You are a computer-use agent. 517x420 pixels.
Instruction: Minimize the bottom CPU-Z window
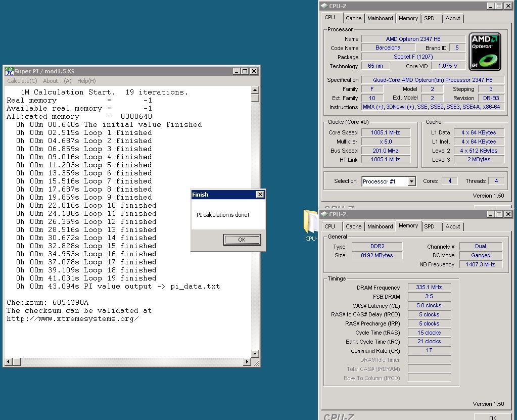[x=491, y=214]
